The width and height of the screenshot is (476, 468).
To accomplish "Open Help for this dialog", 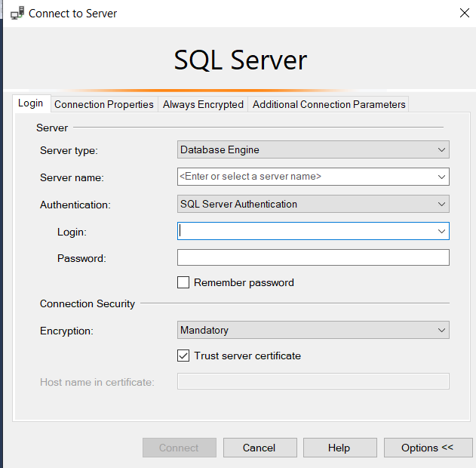I will point(340,448).
